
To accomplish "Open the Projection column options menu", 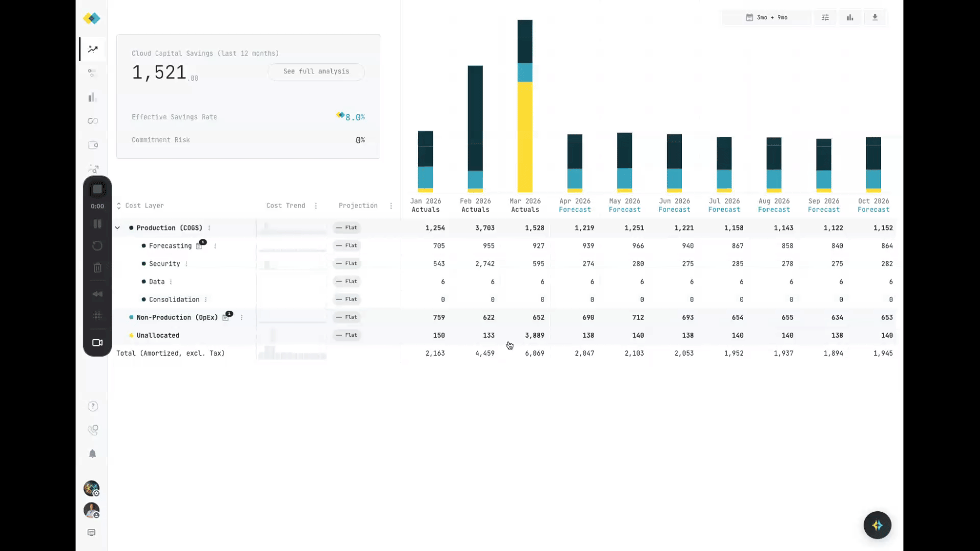I will click(x=391, y=206).
